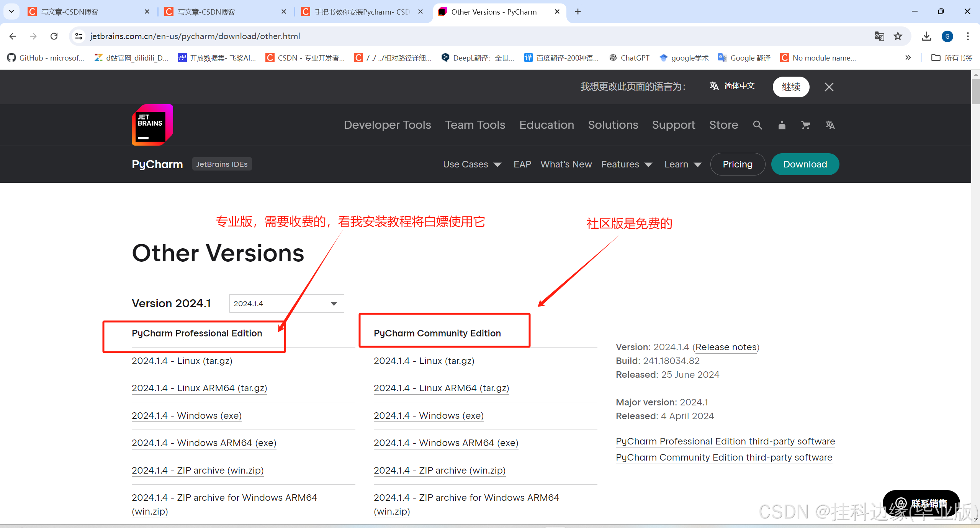This screenshot has width=980, height=528.
Task: Close the 手把书教你安装Pycharm tab
Action: coord(420,12)
